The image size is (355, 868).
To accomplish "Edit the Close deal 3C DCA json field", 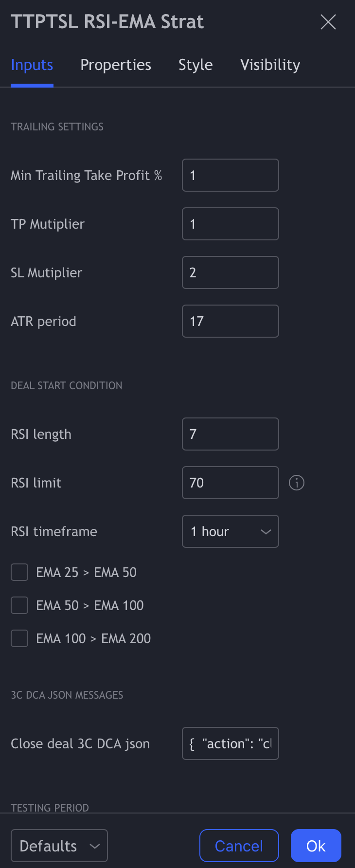I will point(230,743).
